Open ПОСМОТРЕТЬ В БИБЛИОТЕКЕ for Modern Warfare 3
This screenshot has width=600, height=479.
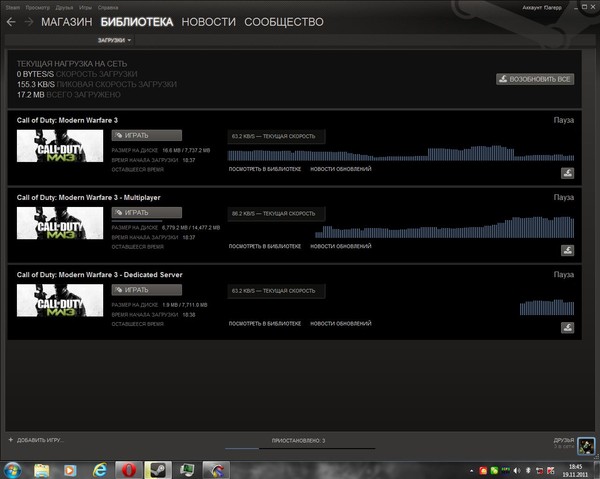(x=265, y=169)
